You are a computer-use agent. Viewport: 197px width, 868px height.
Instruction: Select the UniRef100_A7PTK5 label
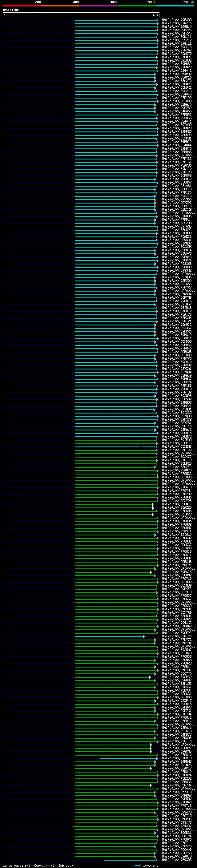(177, 636)
